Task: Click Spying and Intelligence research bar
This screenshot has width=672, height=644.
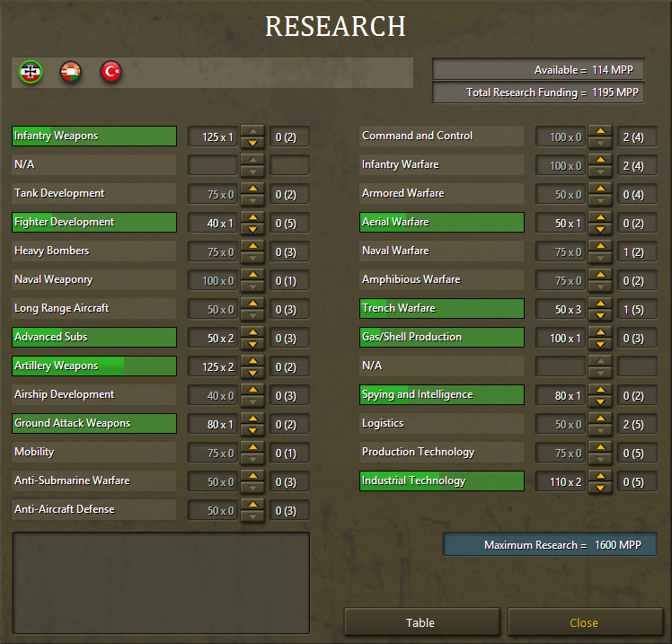Action: tap(442, 394)
